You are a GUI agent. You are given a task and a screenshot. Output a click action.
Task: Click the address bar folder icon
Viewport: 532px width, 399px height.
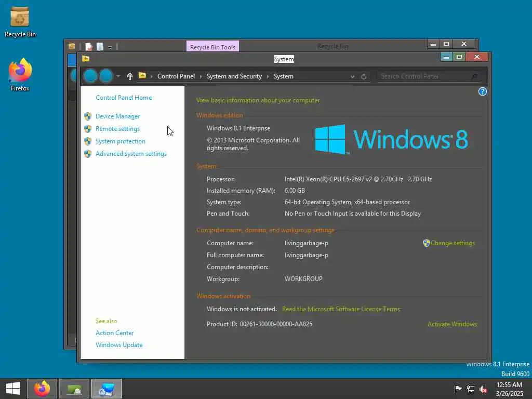coord(142,76)
